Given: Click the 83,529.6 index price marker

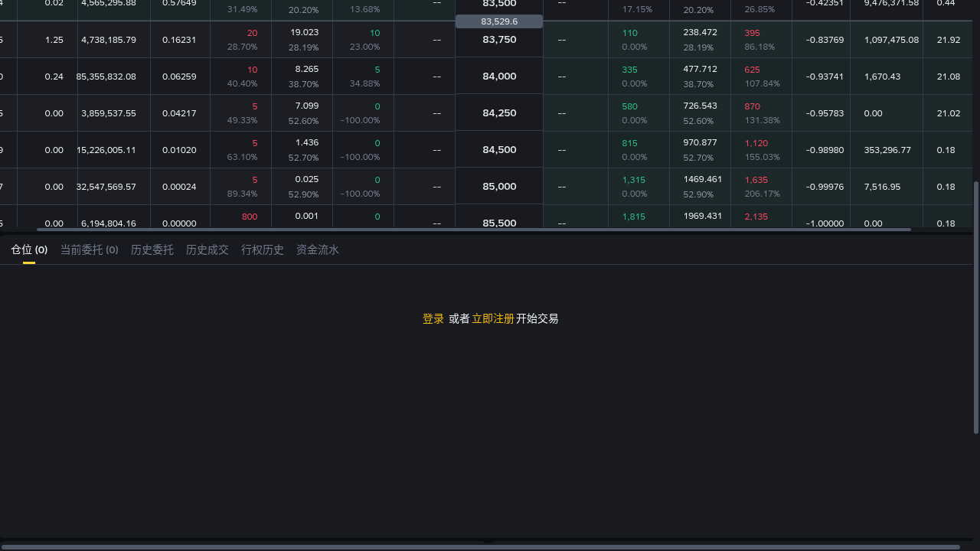Looking at the screenshot, I should pos(499,21).
